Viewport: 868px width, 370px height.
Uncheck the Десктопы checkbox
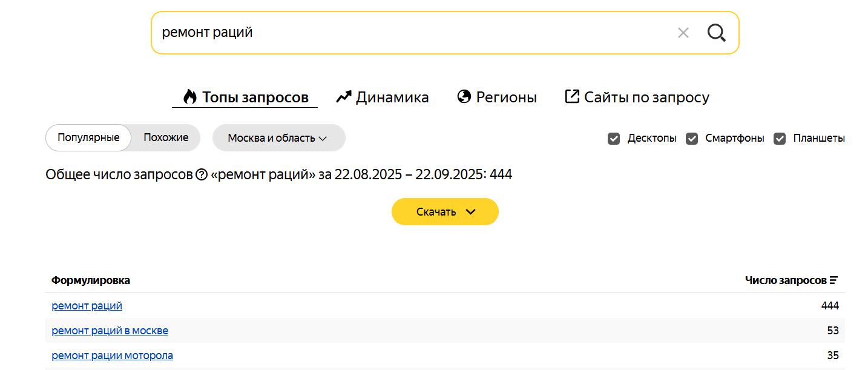[x=614, y=139]
